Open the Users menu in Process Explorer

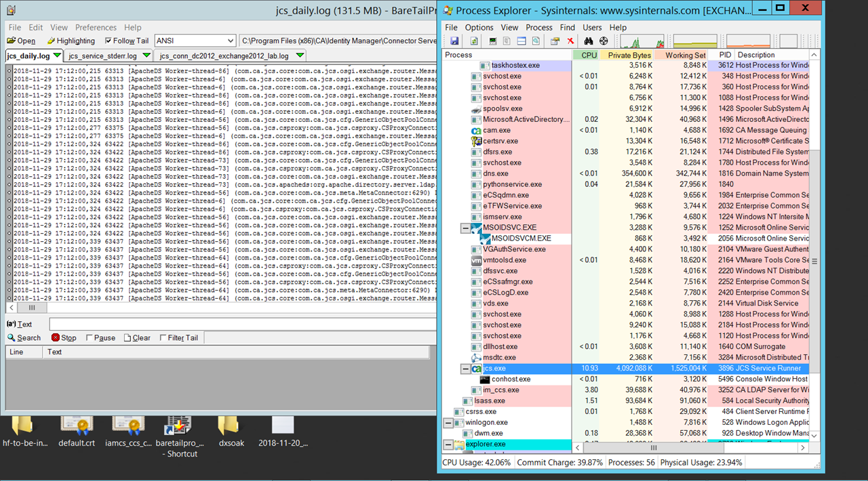pos(592,27)
